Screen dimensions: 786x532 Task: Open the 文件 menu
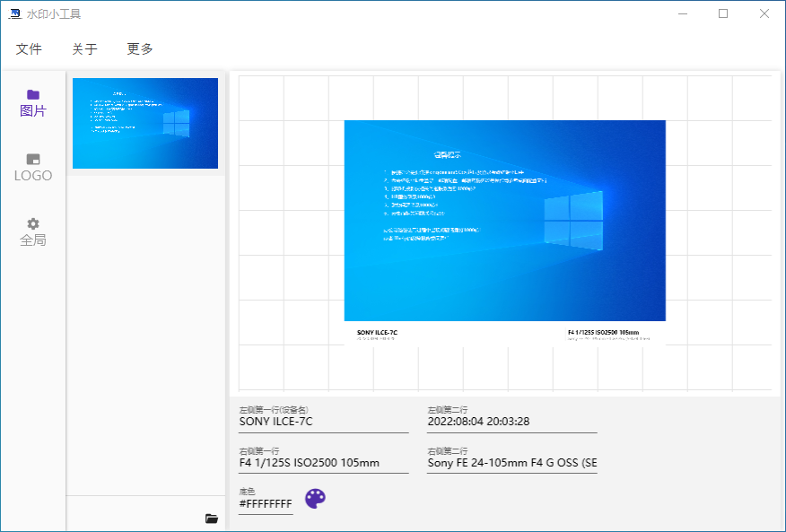(29, 48)
